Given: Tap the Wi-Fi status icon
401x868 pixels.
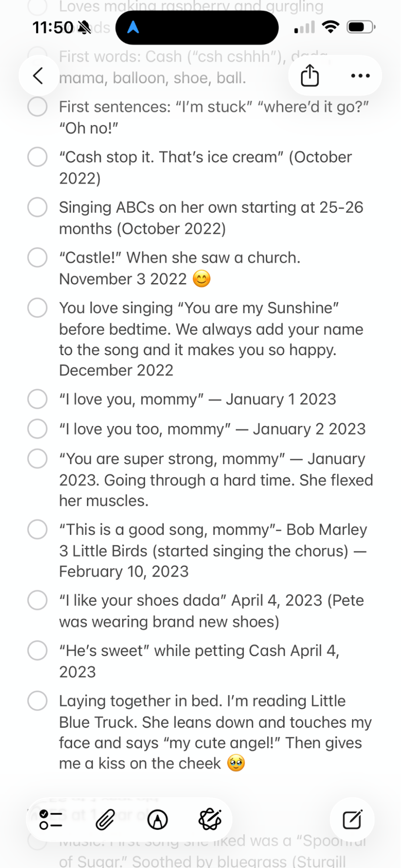Looking at the screenshot, I should tap(331, 27).
